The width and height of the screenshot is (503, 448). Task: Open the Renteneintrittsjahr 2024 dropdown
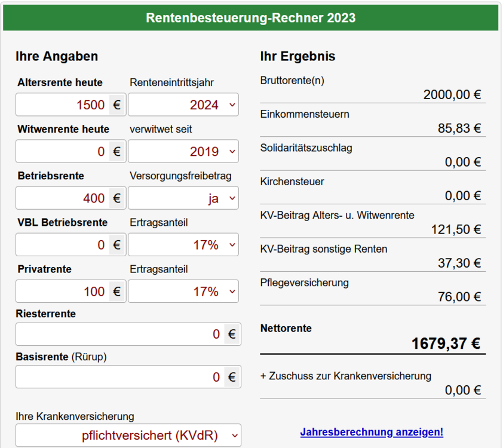click(183, 105)
